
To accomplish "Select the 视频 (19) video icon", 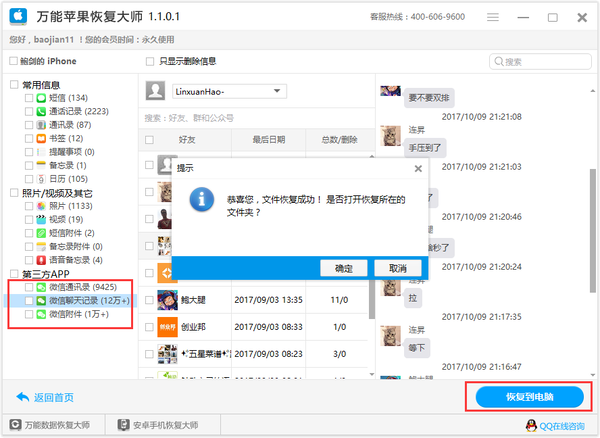I will pyautogui.click(x=41, y=220).
